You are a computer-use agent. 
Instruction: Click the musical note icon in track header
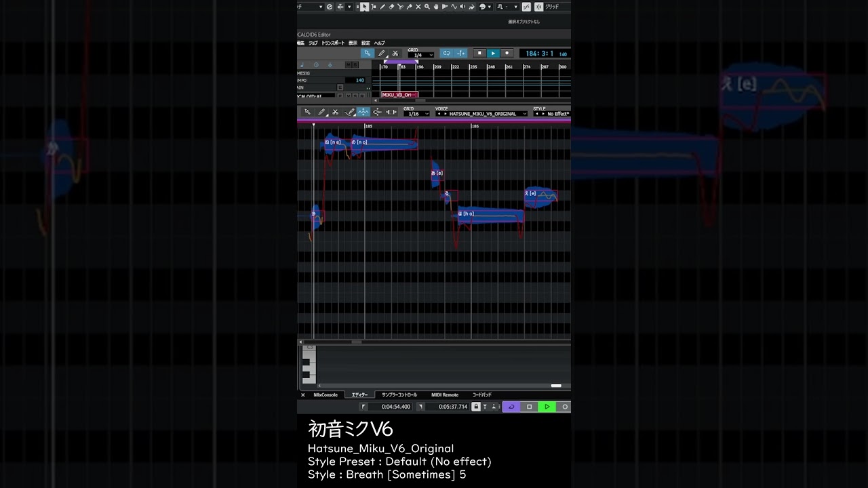[x=302, y=64]
